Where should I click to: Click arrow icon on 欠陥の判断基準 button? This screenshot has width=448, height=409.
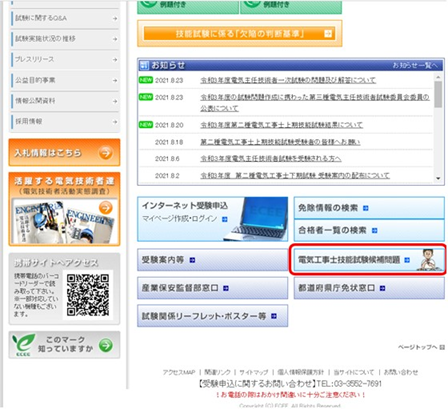pos(328,34)
